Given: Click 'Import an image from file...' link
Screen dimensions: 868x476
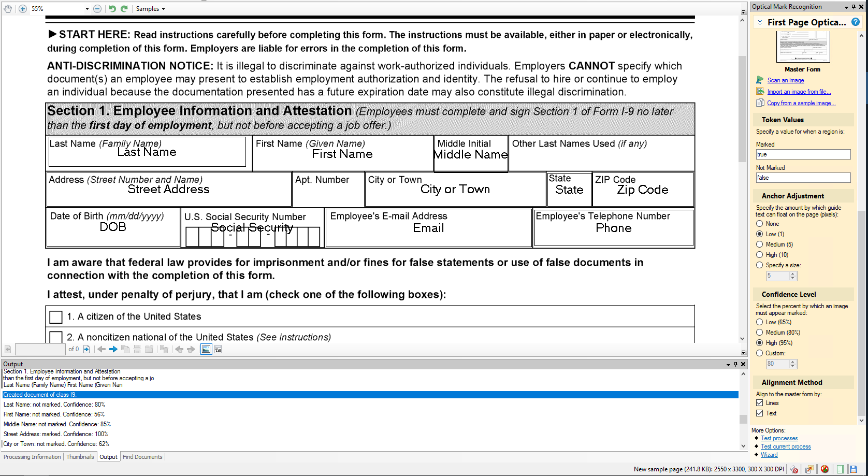Looking at the screenshot, I should tap(799, 92).
